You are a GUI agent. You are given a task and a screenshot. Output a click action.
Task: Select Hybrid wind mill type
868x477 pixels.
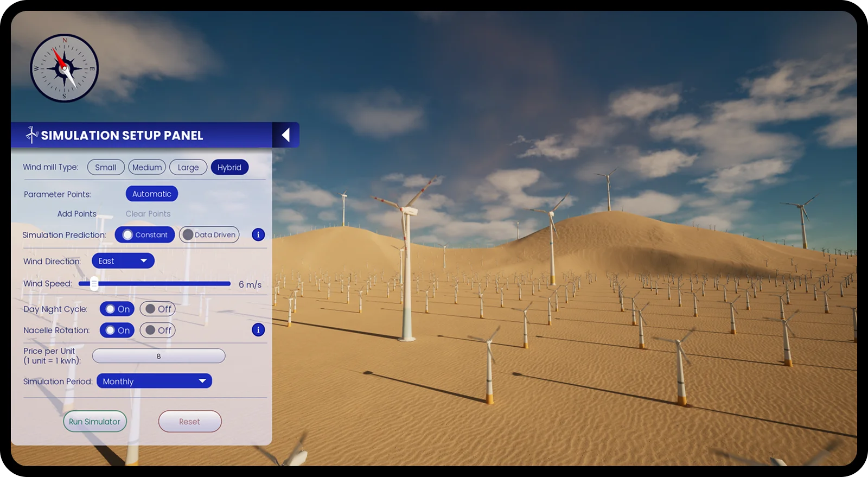(229, 167)
